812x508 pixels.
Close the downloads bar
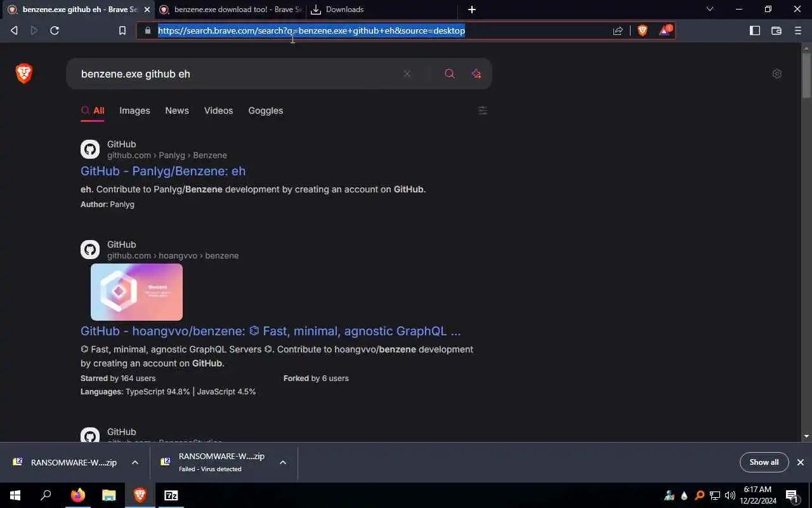(x=801, y=462)
